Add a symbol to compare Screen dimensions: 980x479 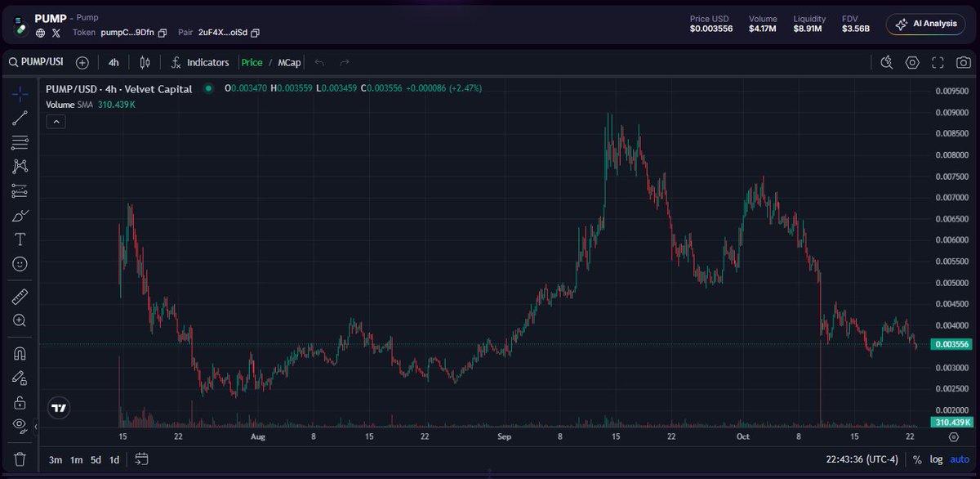(82, 62)
